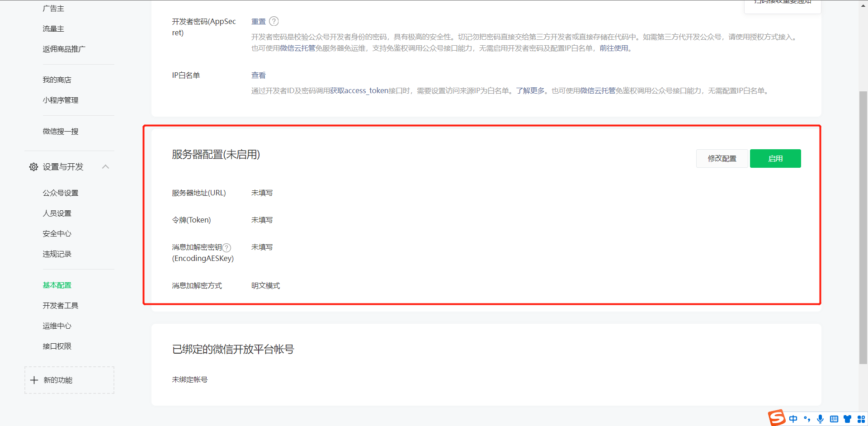Click 重置 to reset the AppSecret
Screen dimensions: 868x426
[x=259, y=21]
